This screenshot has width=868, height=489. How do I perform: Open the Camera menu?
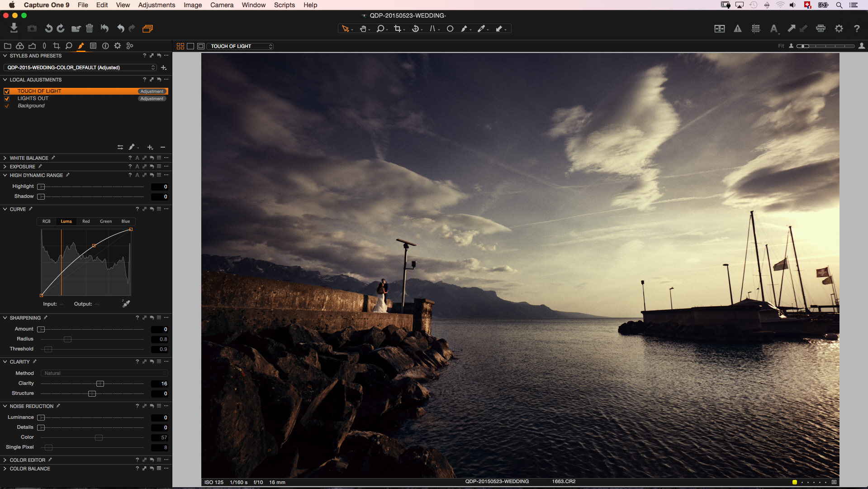point(222,5)
